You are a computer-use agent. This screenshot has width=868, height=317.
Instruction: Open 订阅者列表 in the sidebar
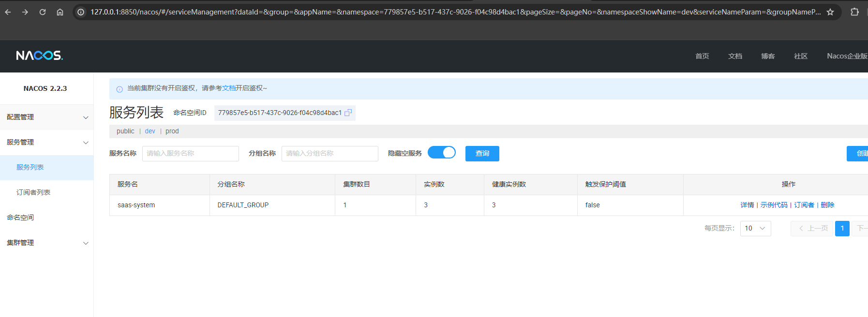46,192
